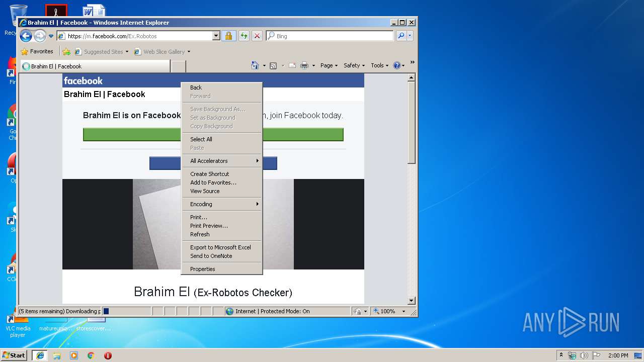Screen dimensions: 644x362
Task: Expand the Encoding submenu
Action: point(221,204)
